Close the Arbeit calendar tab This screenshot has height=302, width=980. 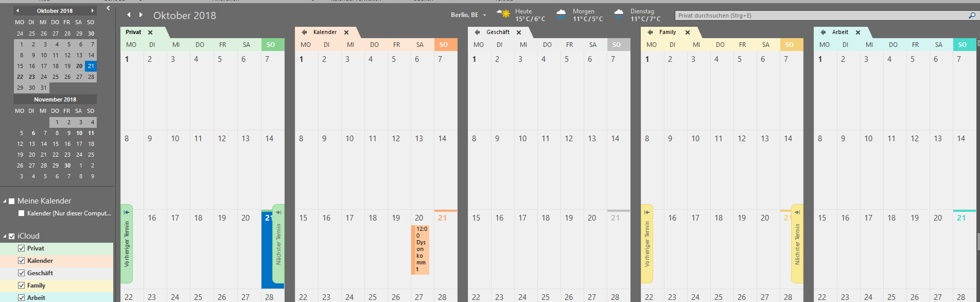(858, 32)
